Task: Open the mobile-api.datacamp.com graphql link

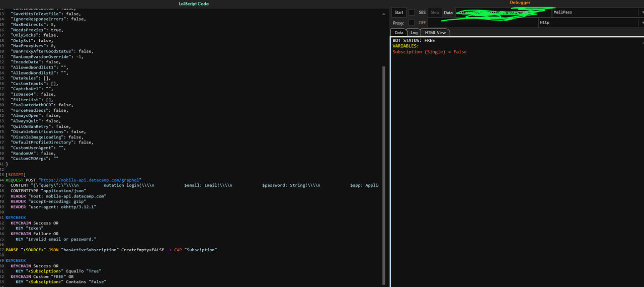Action: pos(90,180)
